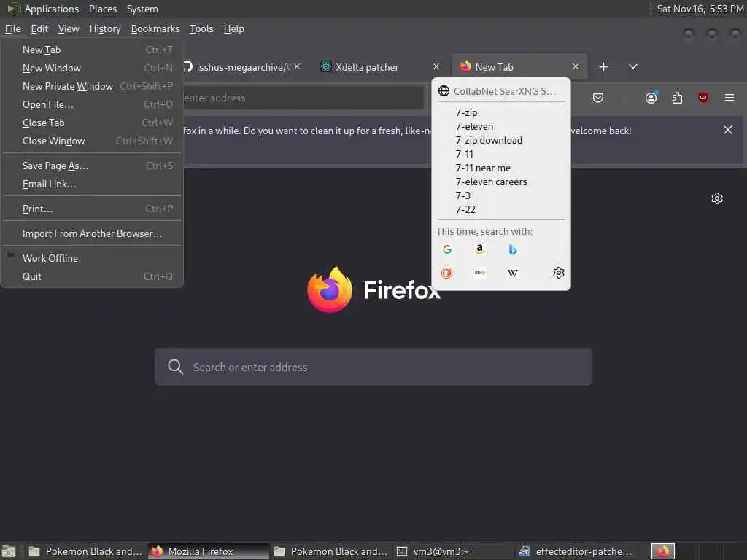Search with eBay engine icon
This screenshot has width=747, height=560.
coord(480,273)
